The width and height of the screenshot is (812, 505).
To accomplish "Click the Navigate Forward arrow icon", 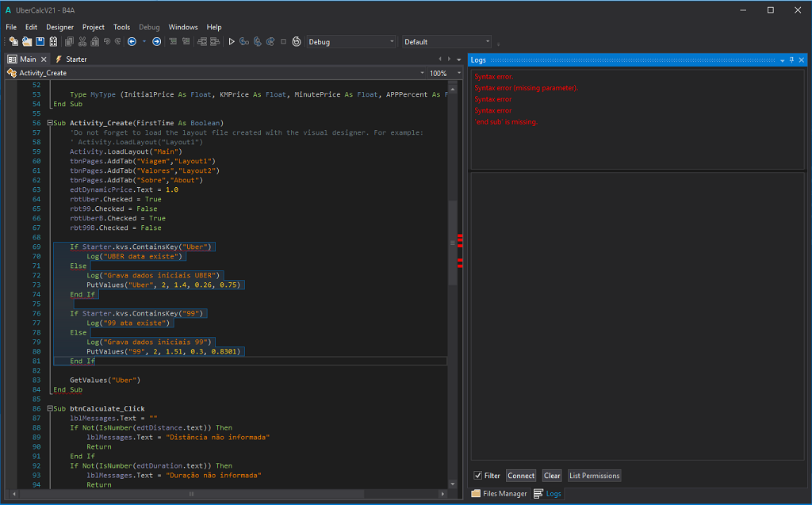I will click(156, 42).
